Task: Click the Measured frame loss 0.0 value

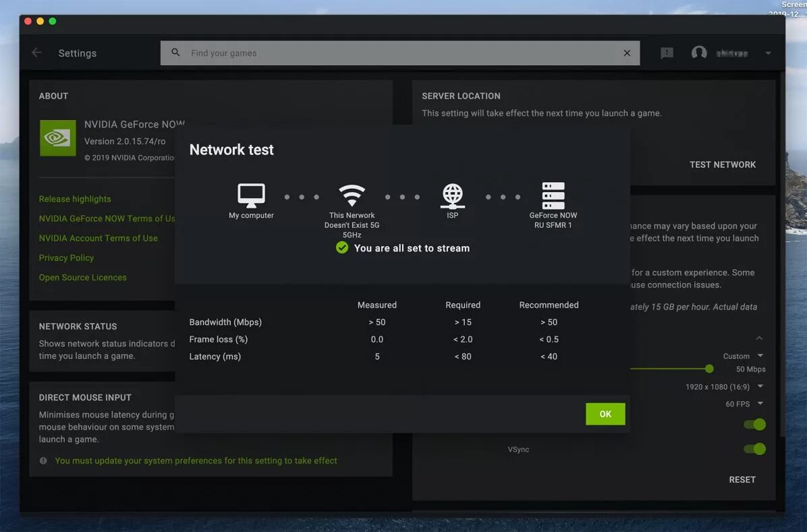Action: [377, 340]
